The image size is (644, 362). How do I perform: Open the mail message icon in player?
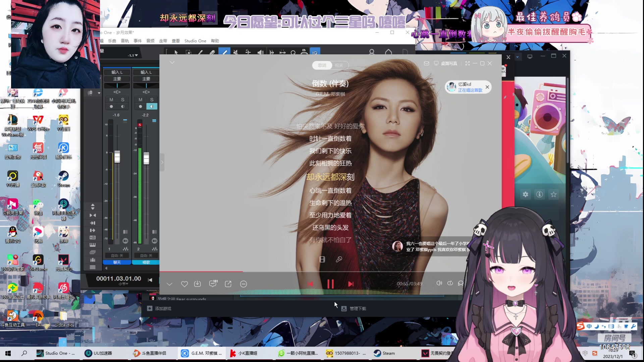pos(426,63)
